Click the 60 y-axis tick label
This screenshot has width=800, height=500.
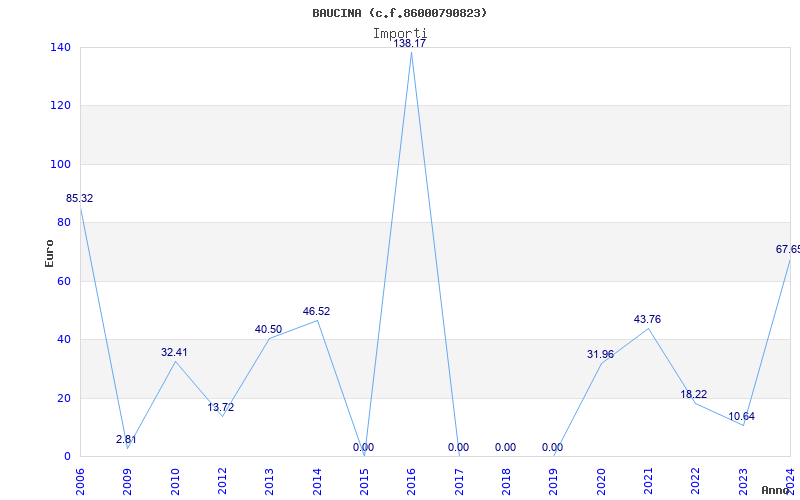click(x=64, y=281)
